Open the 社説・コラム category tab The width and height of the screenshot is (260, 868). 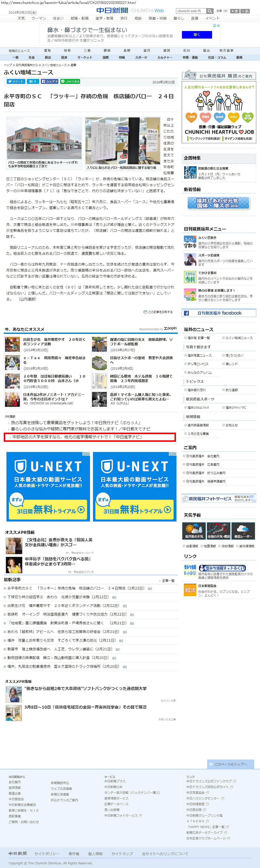217,57
